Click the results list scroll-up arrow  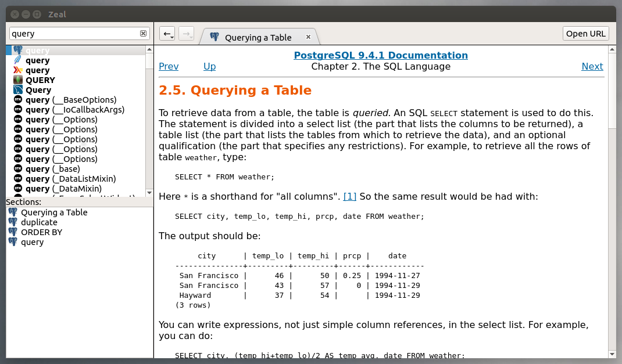pos(149,49)
